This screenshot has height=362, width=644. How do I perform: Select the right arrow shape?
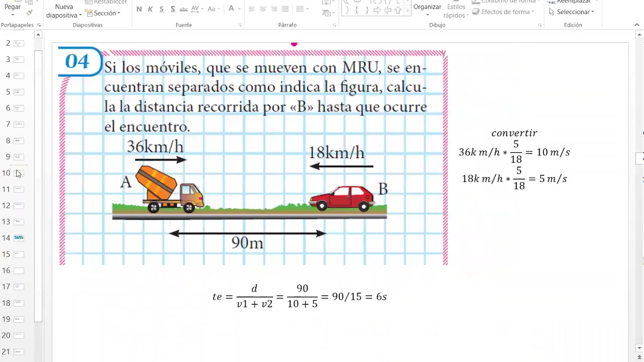coord(377,10)
